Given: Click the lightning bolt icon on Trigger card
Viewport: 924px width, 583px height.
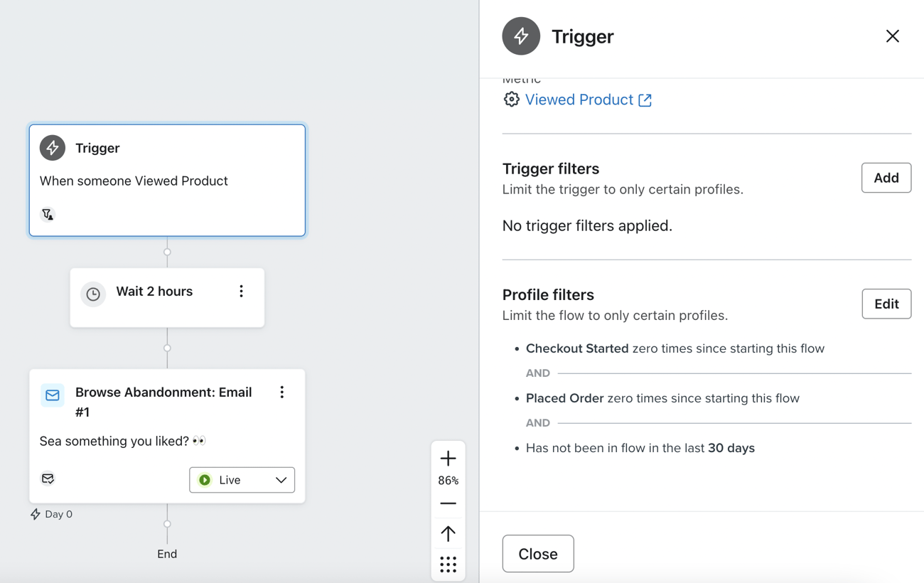Looking at the screenshot, I should point(53,148).
